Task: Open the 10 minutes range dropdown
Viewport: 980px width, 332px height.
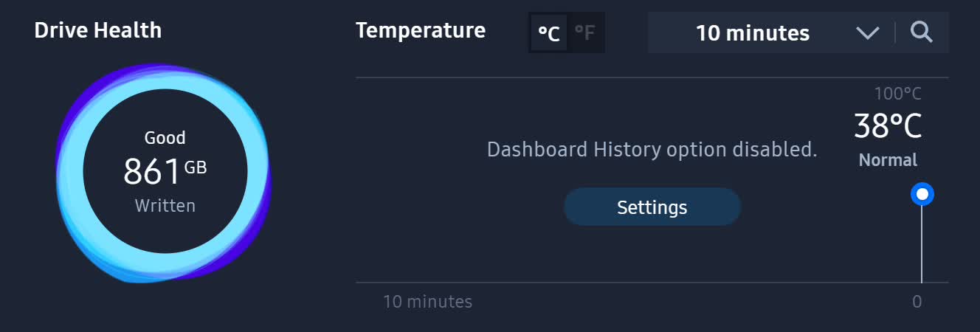Action: (x=753, y=33)
